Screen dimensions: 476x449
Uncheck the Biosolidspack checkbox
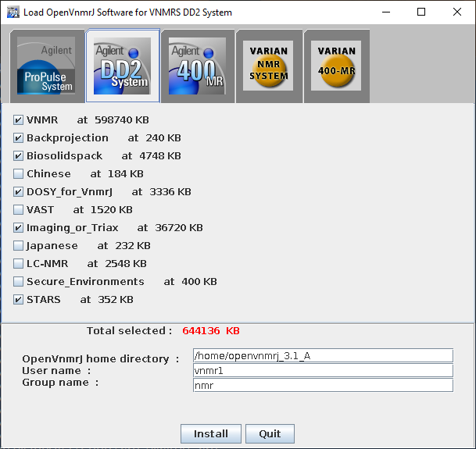[18, 156]
